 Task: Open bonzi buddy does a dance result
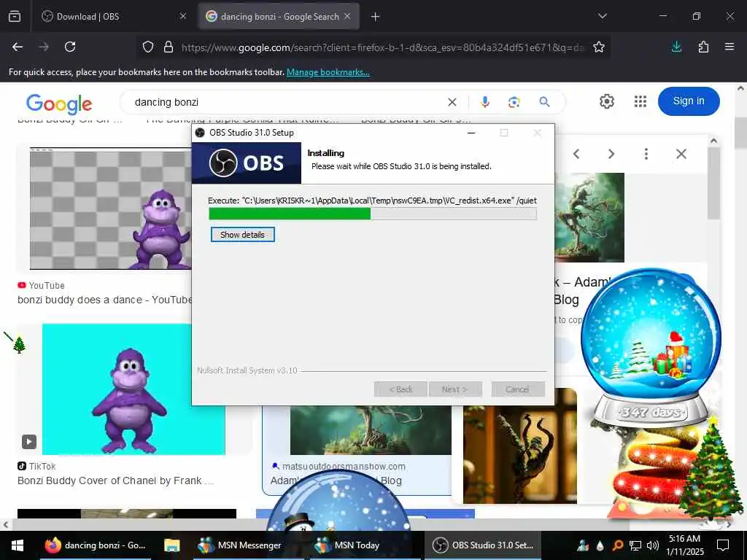105,300
